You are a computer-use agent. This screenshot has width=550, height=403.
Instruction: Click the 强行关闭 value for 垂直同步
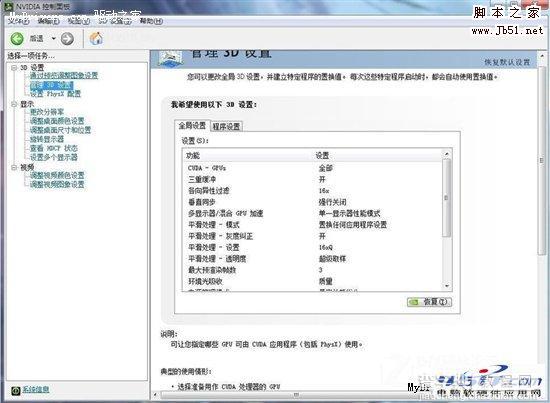coord(332,202)
